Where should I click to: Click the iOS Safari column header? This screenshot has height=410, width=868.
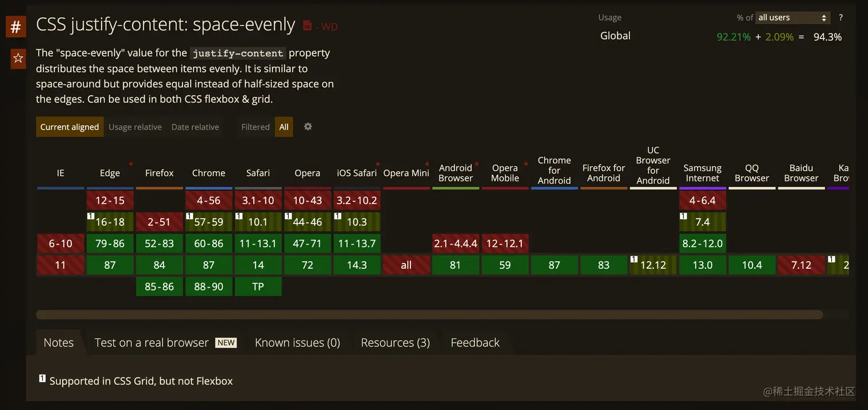click(x=357, y=173)
